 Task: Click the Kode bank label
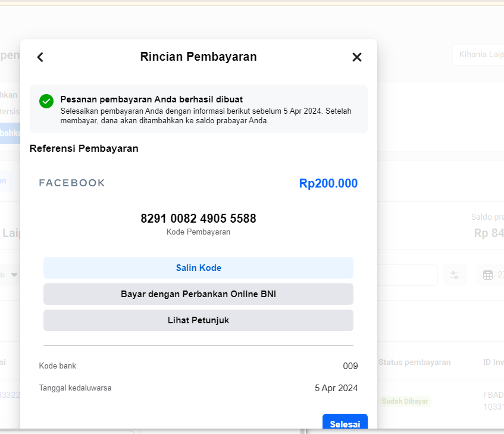point(58,366)
